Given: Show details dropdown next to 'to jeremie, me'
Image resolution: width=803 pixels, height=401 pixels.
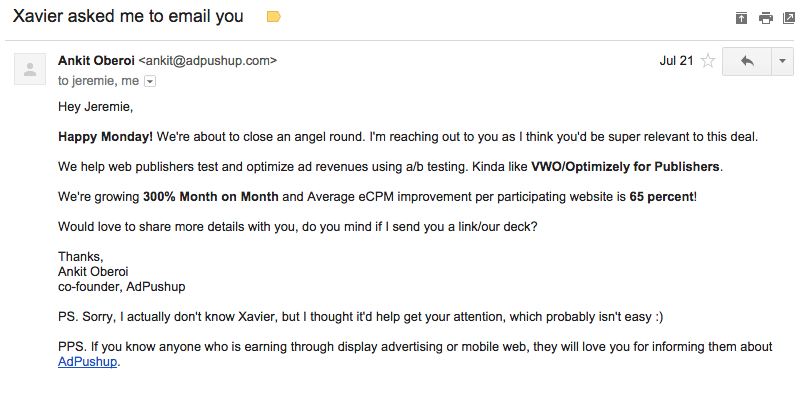Looking at the screenshot, I should (x=150, y=80).
